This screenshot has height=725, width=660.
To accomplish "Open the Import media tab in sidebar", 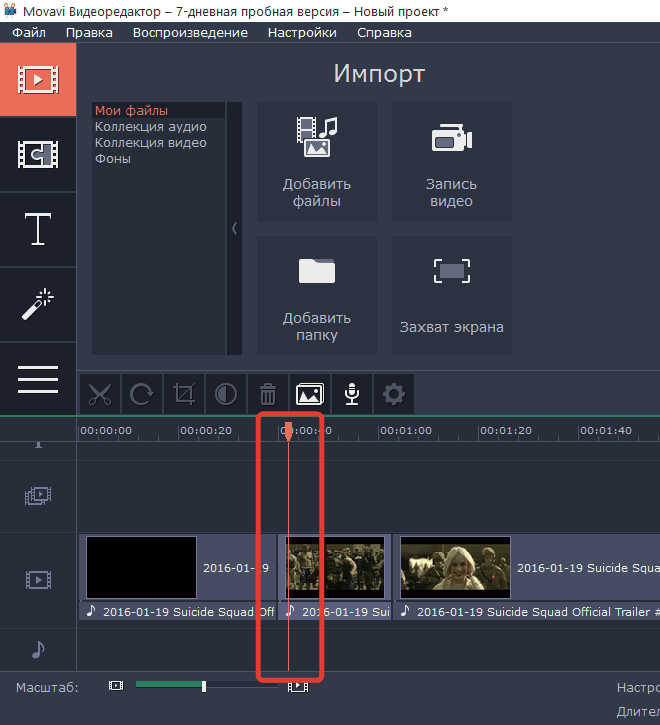I will 38,80.
